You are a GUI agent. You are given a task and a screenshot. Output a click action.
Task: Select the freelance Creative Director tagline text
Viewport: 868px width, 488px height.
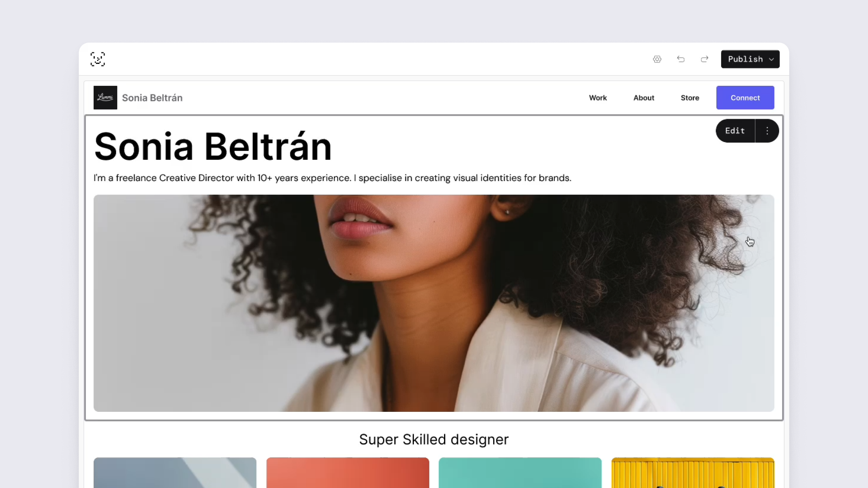point(332,178)
